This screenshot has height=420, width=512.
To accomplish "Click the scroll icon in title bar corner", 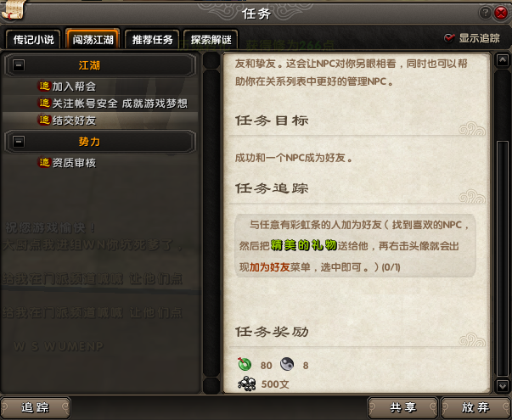I will [x=13, y=10].
